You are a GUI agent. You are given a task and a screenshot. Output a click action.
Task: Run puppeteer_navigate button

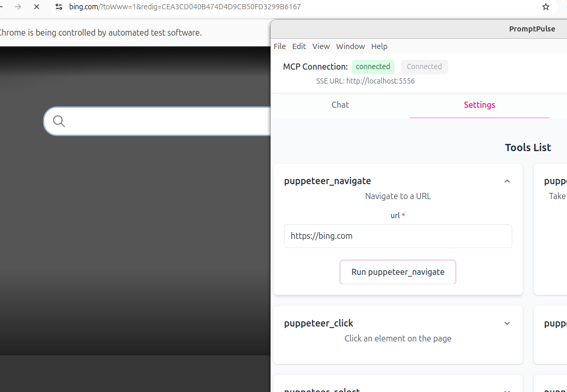pyautogui.click(x=398, y=272)
